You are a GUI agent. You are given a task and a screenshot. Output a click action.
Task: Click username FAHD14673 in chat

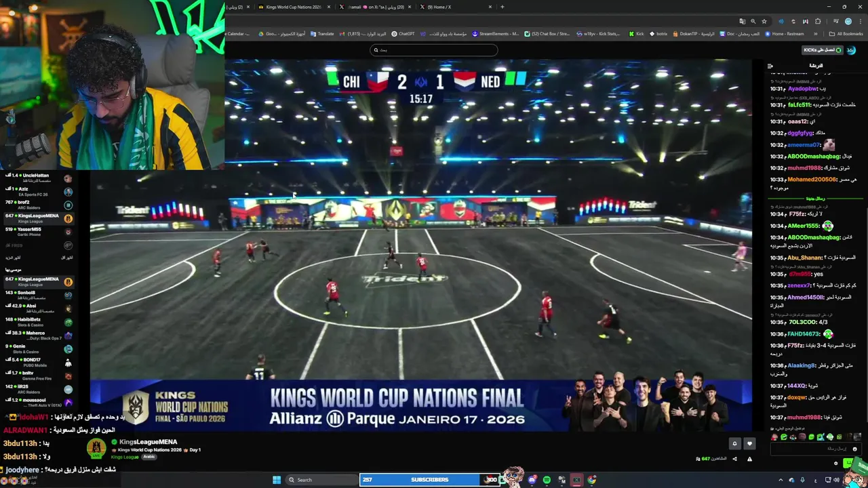pos(804,334)
